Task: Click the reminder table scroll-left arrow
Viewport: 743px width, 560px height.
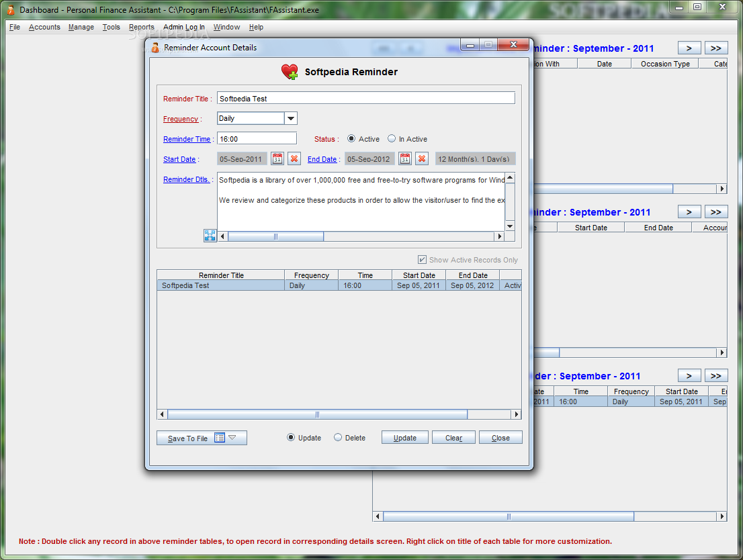Action: point(162,414)
